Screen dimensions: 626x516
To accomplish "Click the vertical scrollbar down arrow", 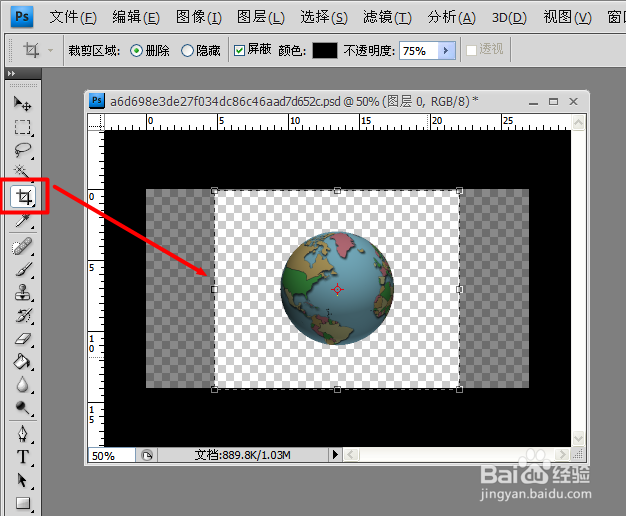I will [x=578, y=439].
